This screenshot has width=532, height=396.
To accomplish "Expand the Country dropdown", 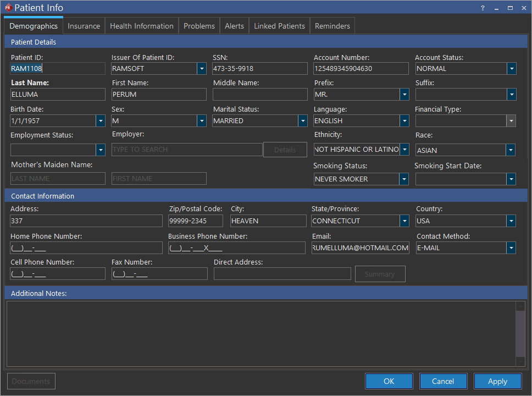I will click(x=511, y=221).
